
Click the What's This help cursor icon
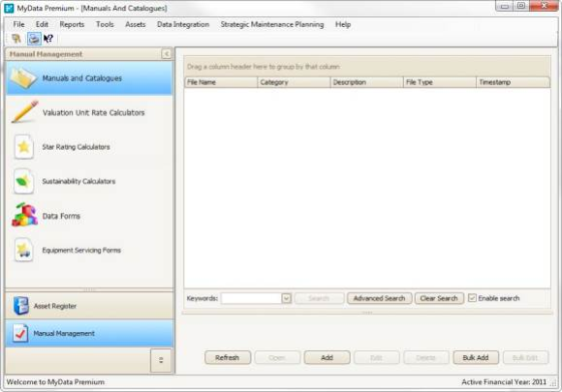tap(48, 39)
